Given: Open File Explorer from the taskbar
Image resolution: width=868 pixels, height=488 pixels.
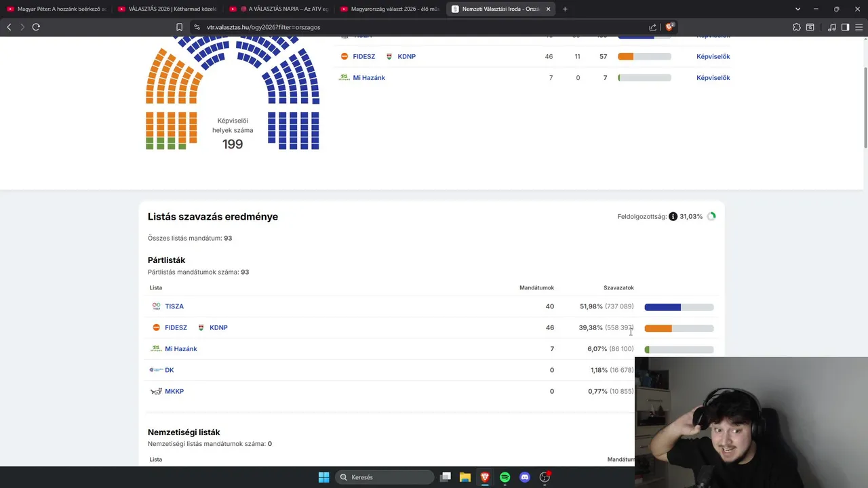Looking at the screenshot, I should [x=465, y=477].
